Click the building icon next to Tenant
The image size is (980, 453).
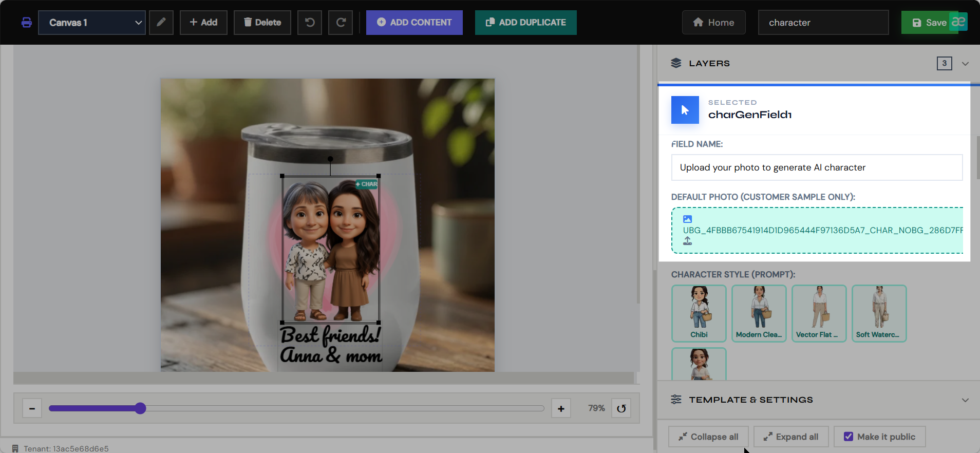(15, 448)
